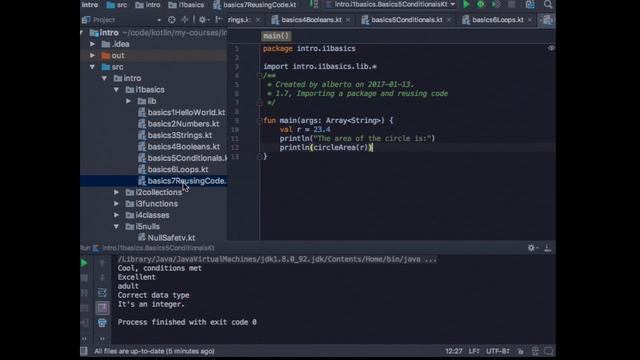Click the inspection profile icon in status bar

pyautogui.click(x=535, y=351)
